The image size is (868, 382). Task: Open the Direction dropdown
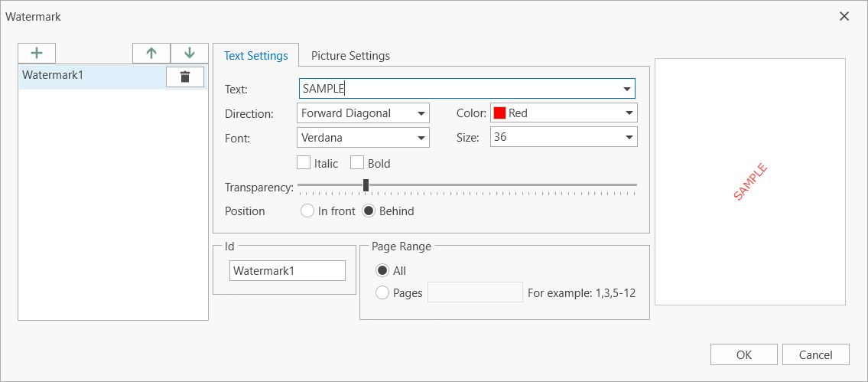[363, 113]
